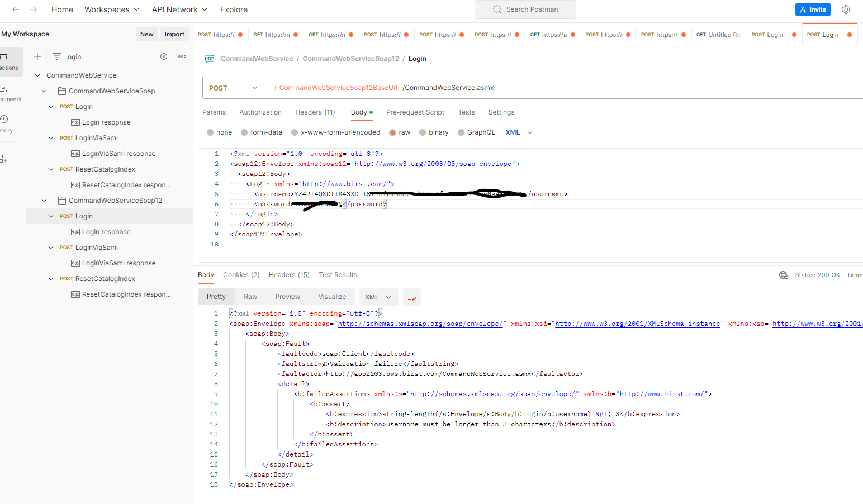Toggle the response line wrap icon
This screenshot has width=863, height=504.
pos(412,297)
